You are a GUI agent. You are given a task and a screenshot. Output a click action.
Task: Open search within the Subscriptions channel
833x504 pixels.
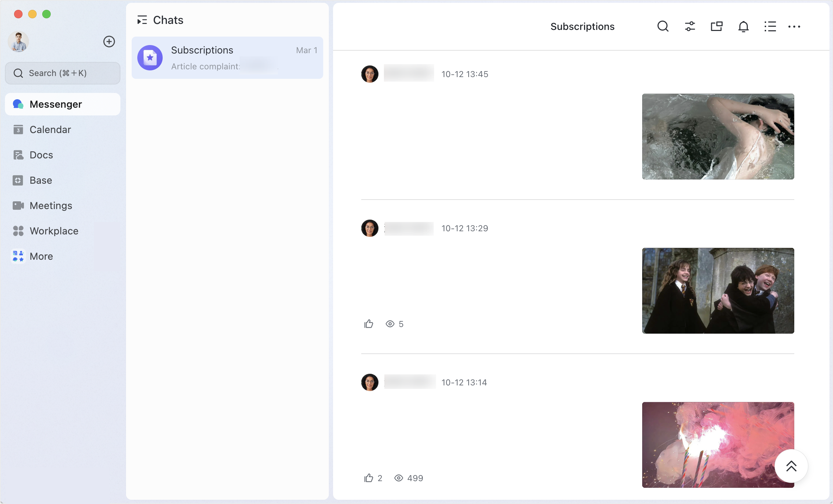(663, 26)
